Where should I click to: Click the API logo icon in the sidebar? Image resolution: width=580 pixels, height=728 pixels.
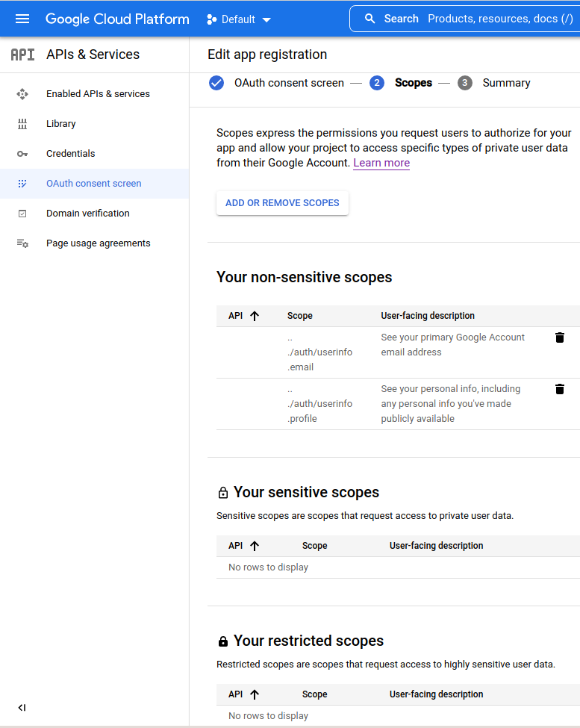point(22,55)
